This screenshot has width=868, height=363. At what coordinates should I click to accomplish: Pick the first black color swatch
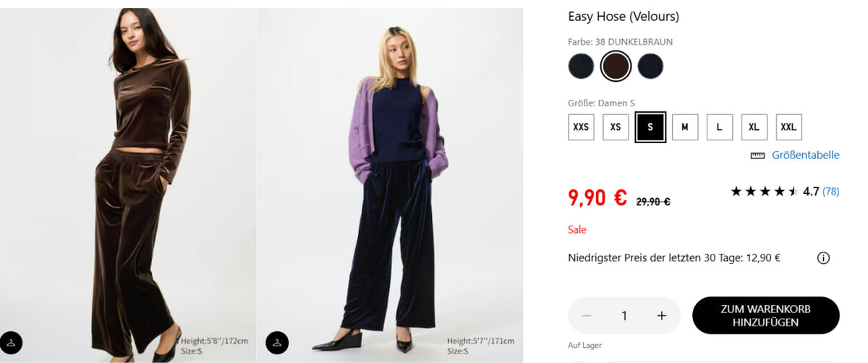[581, 67]
